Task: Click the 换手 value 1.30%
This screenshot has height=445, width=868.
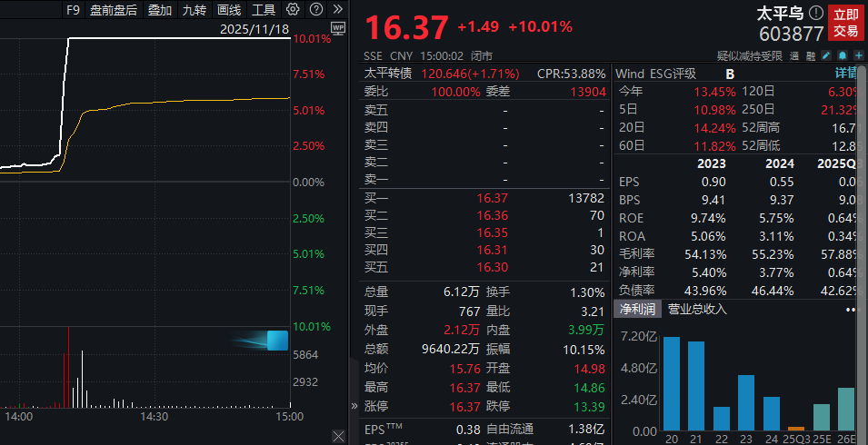Action: coord(587,292)
